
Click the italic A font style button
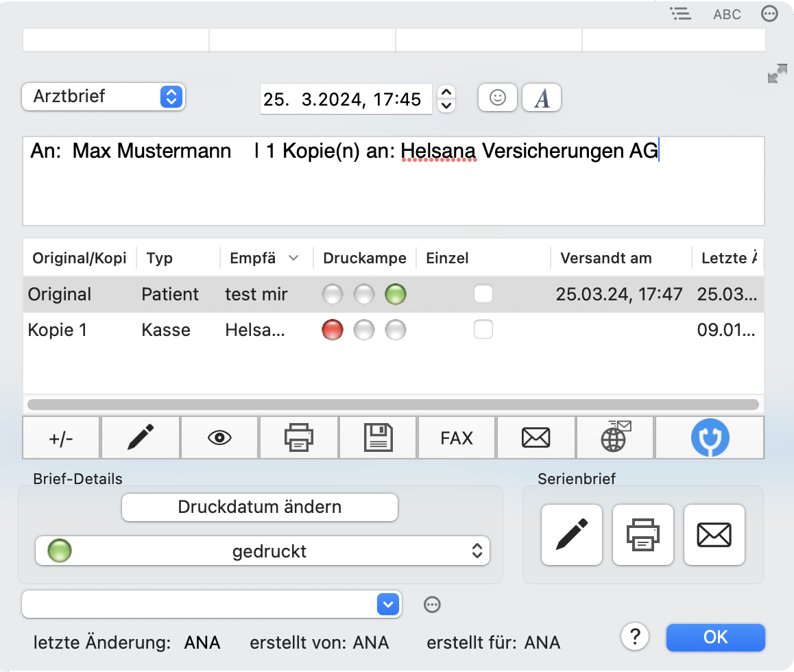[x=542, y=97]
